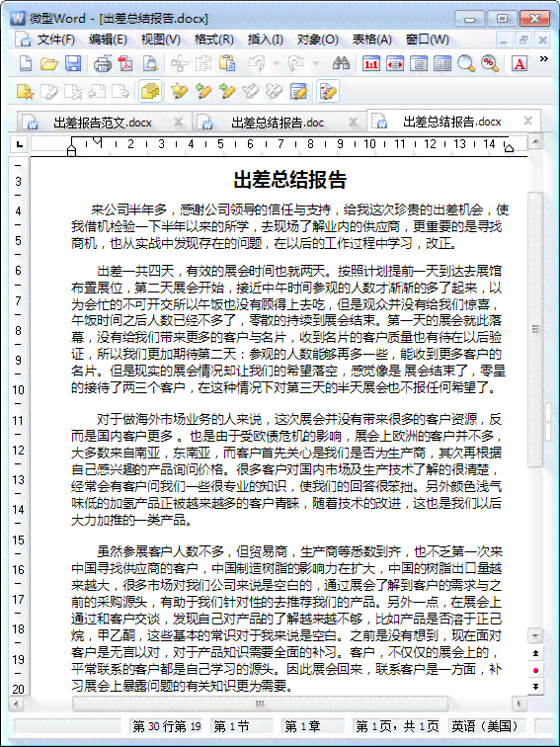Switch to the 出差总结报告.doc tab
The height and width of the screenshot is (747, 560).
[278, 123]
